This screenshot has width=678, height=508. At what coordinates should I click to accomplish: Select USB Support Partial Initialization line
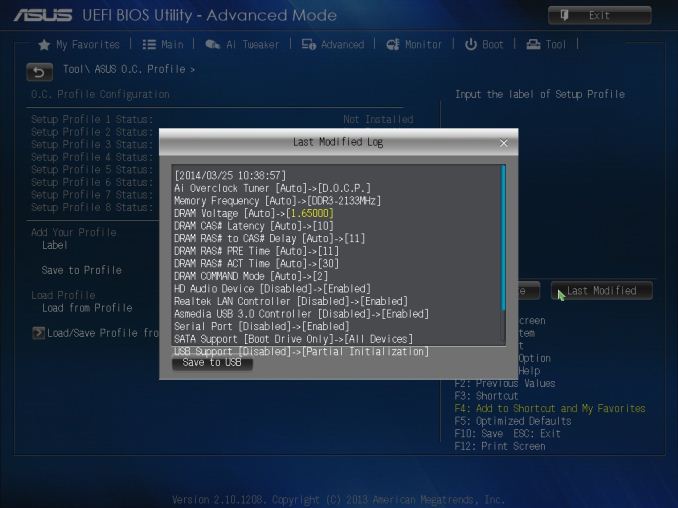point(301,351)
